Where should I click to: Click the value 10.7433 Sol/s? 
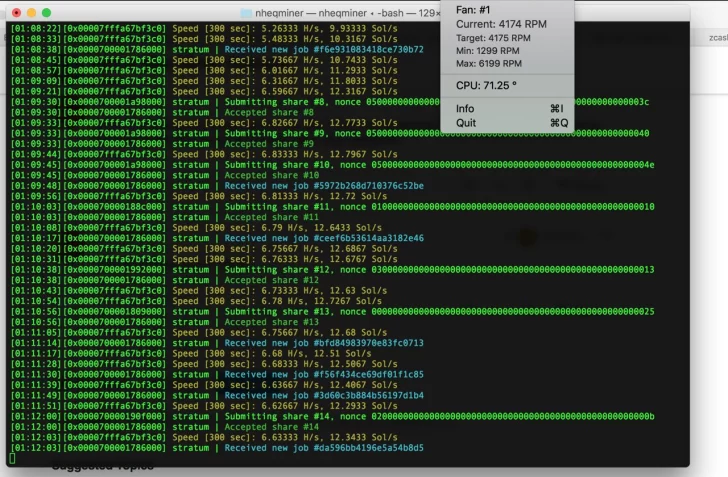364,60
